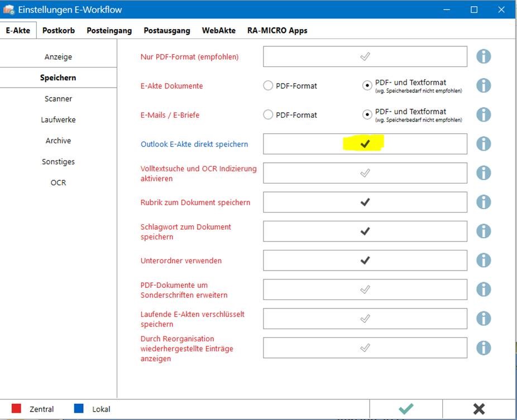
Task: Open info for Unterordner verwenden
Action: (x=484, y=260)
